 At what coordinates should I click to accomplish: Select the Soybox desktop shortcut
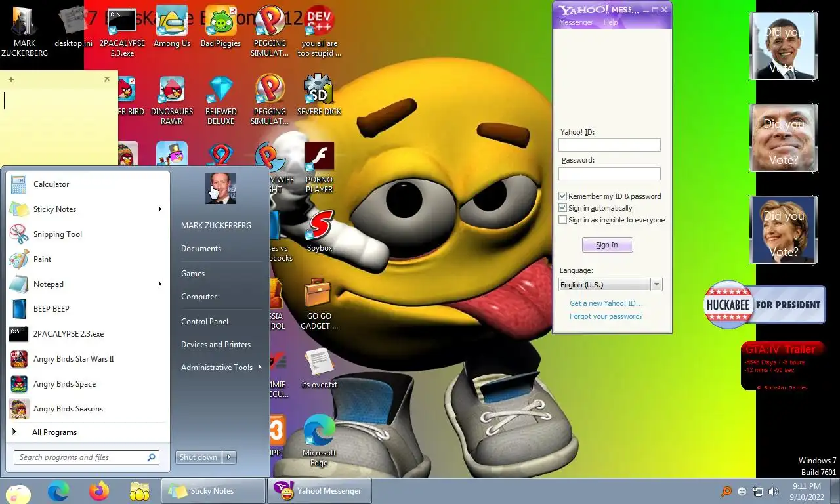pos(320,231)
